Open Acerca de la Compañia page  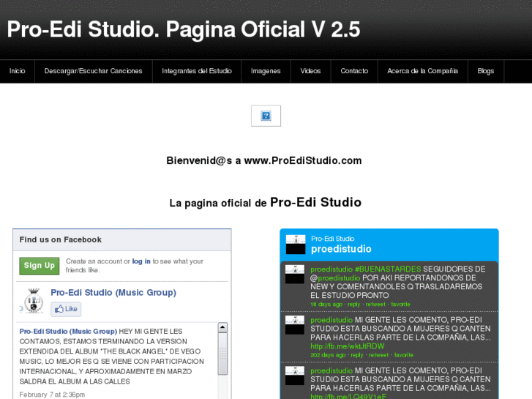[x=423, y=71]
